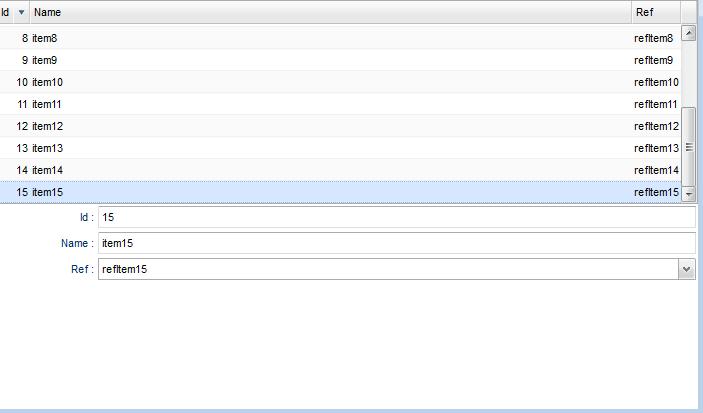703x413 pixels.
Task: Click the Id column header
Action: [7, 12]
